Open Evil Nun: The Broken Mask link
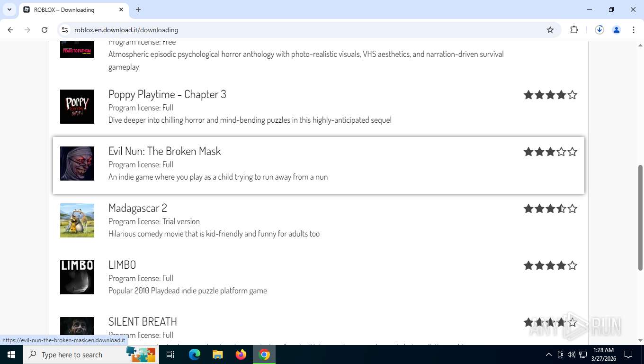This screenshot has width=644, height=364. [164, 151]
